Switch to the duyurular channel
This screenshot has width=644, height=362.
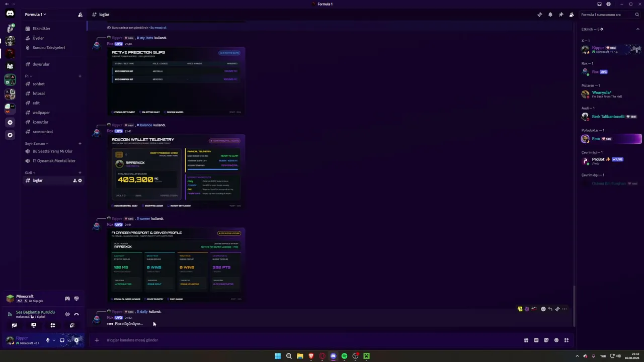tap(52, 64)
